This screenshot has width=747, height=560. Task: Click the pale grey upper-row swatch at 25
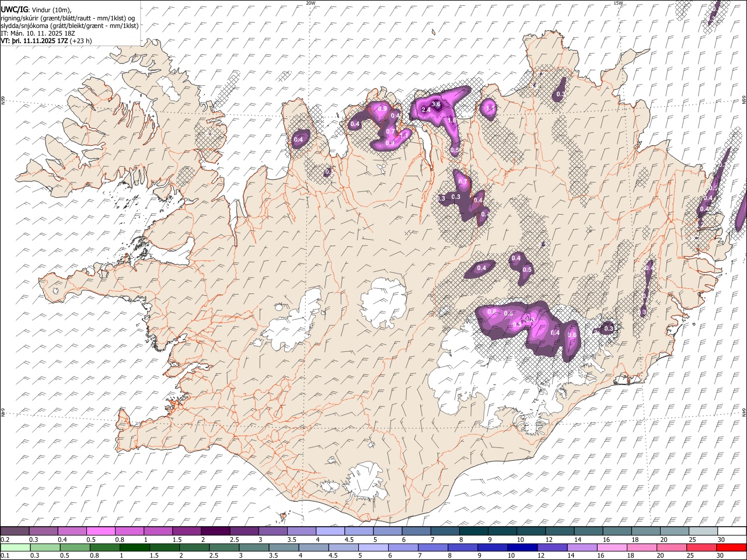click(x=703, y=531)
